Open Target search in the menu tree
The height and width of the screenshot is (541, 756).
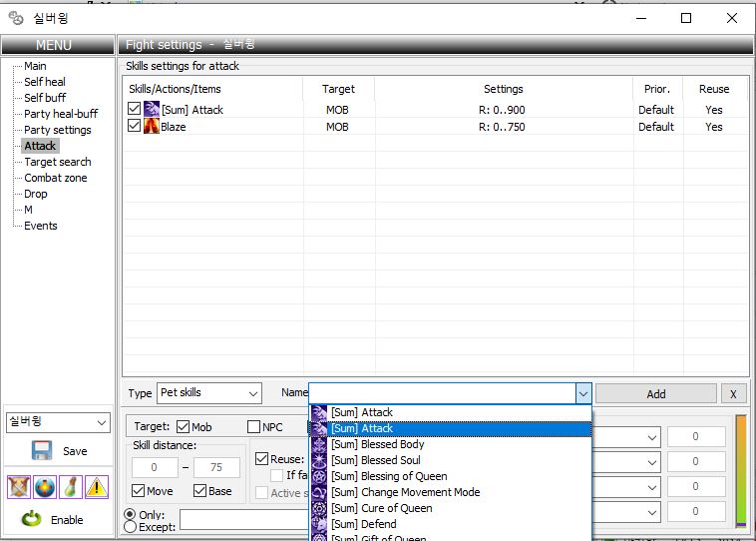point(57,162)
